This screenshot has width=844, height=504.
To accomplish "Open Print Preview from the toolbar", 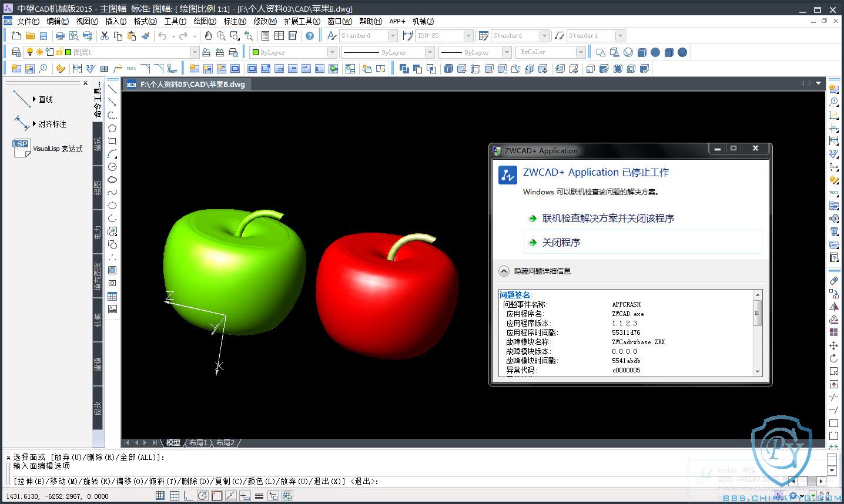I will point(73,36).
